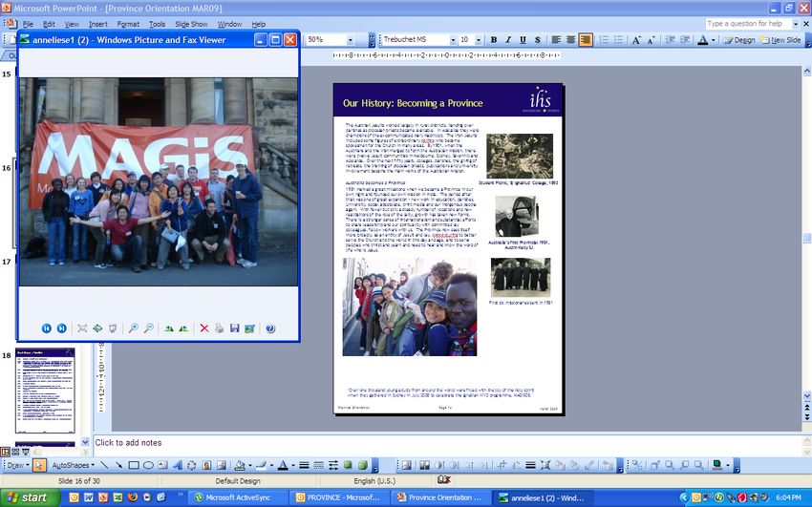Type a question for help field
812x507 pixels.
click(748, 24)
